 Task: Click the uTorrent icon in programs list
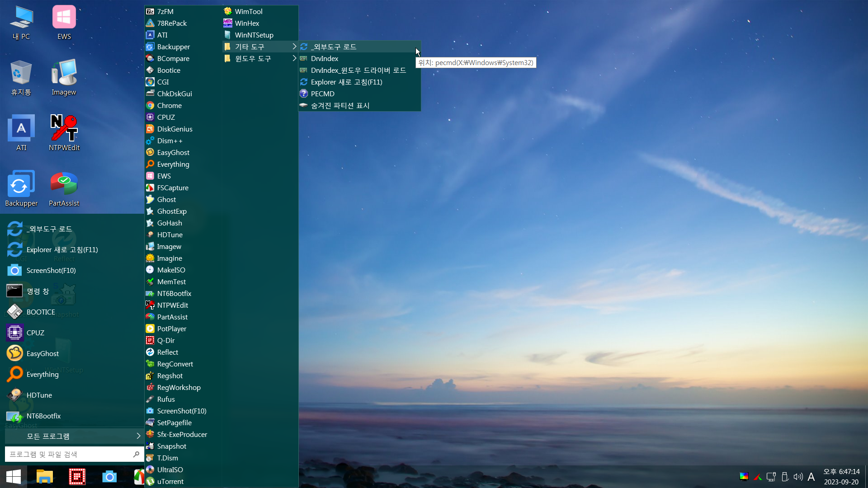pos(150,481)
